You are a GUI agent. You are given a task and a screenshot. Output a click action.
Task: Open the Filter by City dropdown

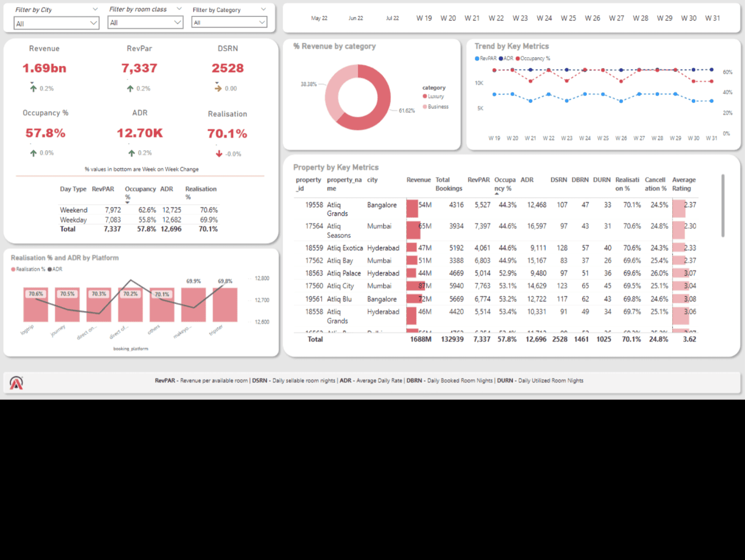pyautogui.click(x=56, y=23)
